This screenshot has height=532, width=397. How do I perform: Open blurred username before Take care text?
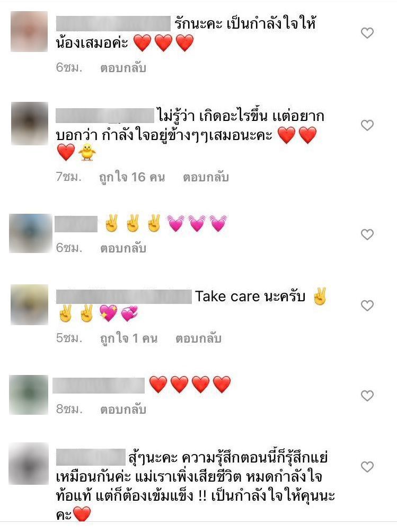(x=124, y=296)
